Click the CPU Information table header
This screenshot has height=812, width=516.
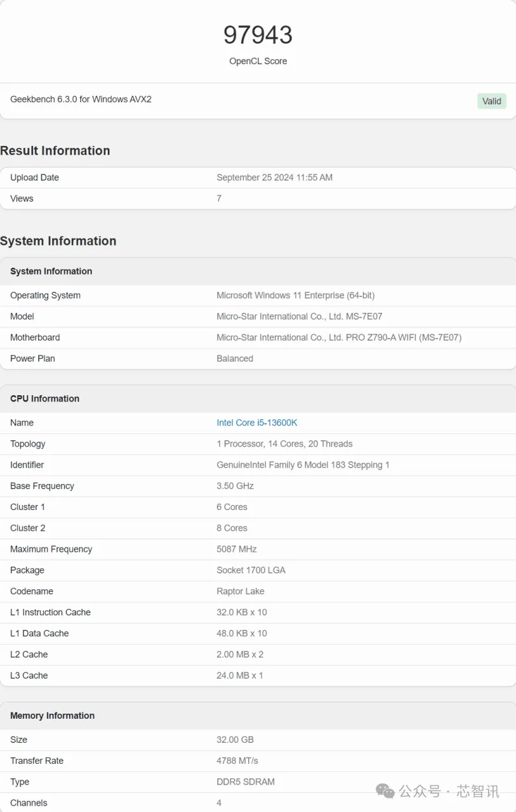click(258, 399)
